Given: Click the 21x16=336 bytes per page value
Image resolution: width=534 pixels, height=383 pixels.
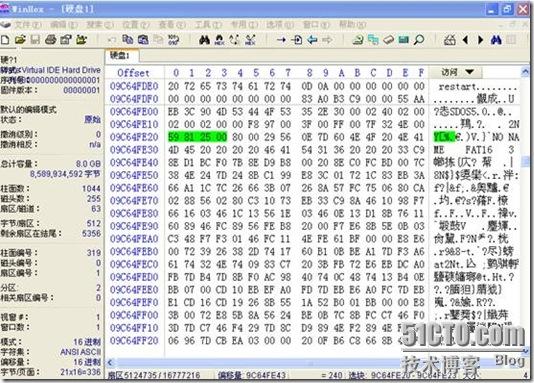Looking at the screenshot, I should point(81,372).
